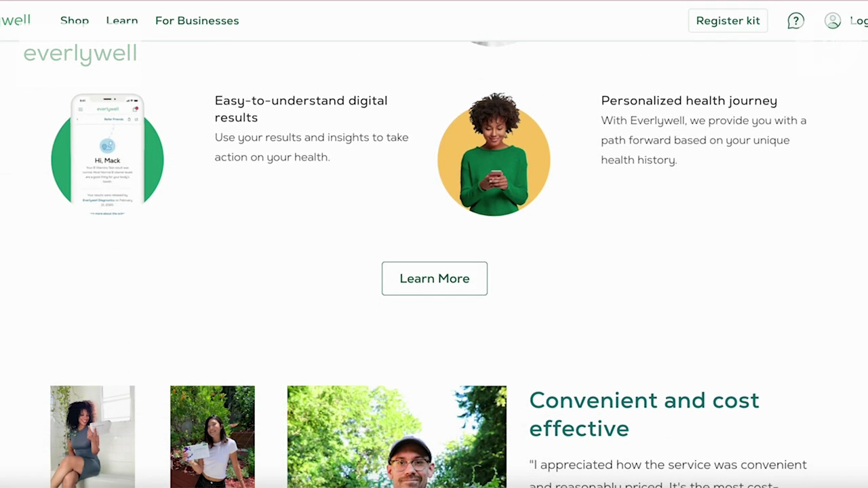Click the Log in link

click(x=859, y=21)
